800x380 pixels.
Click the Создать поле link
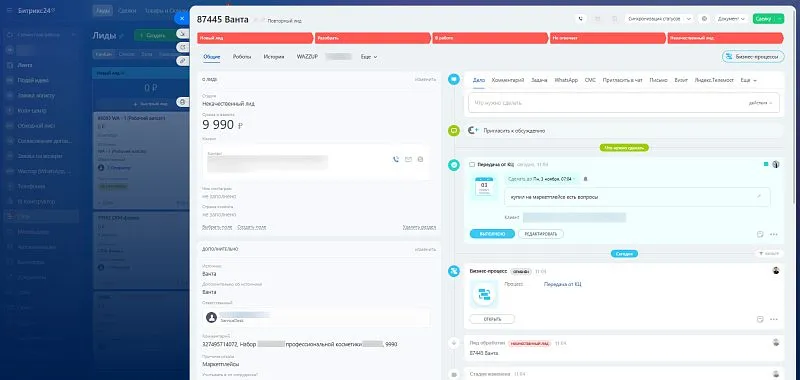tap(252, 227)
